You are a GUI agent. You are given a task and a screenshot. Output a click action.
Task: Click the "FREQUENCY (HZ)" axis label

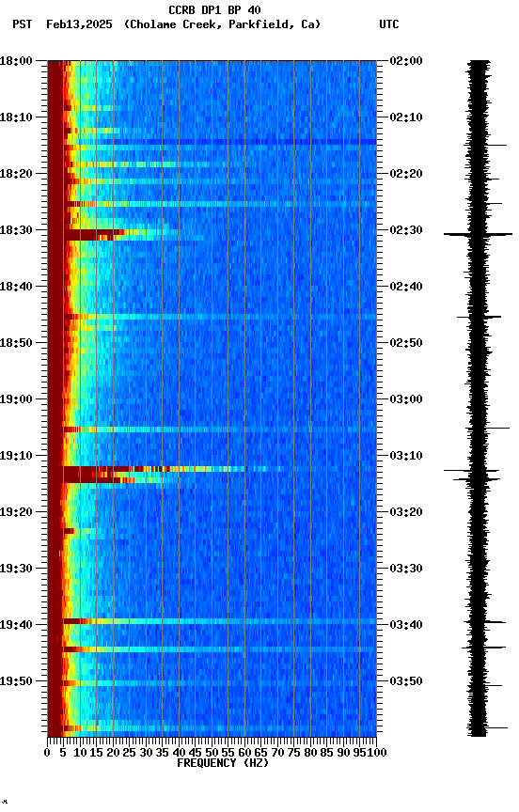223,763
